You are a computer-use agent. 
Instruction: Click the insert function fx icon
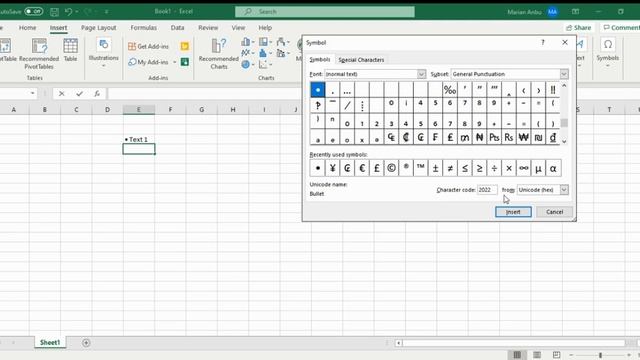click(97, 93)
